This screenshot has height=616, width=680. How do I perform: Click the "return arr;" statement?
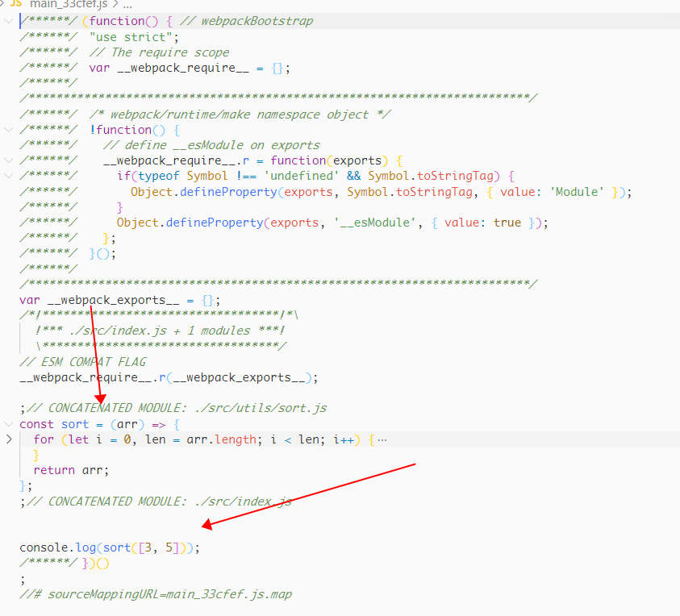pyautogui.click(x=71, y=470)
